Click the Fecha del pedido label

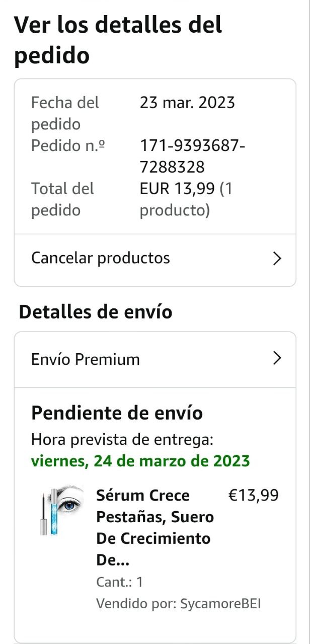65,113
